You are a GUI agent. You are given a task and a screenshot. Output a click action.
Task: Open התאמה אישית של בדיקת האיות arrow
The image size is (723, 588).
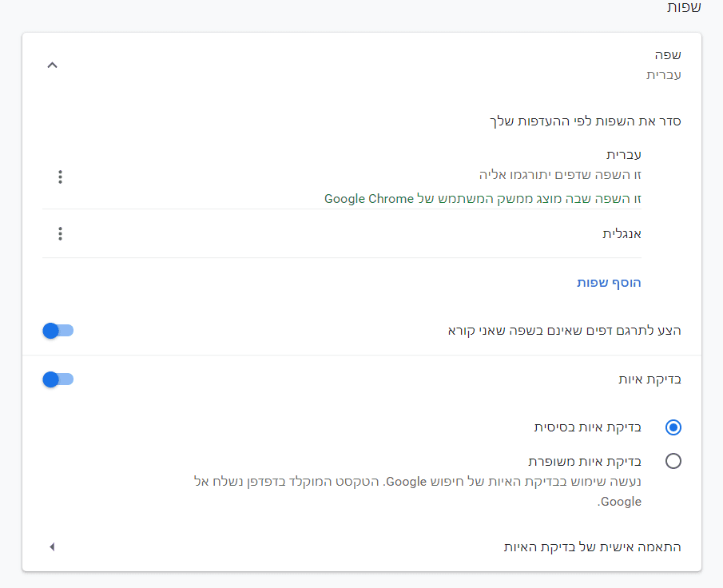53,547
